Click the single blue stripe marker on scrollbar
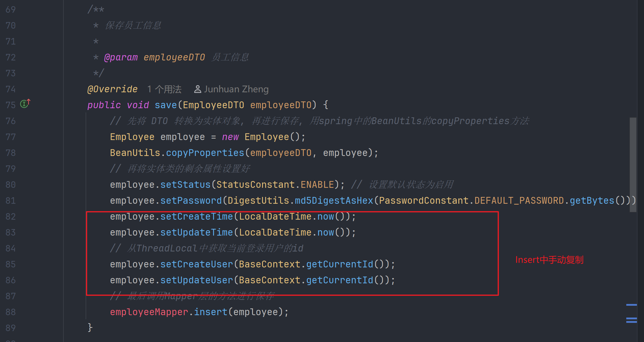644x342 pixels. tap(631, 305)
